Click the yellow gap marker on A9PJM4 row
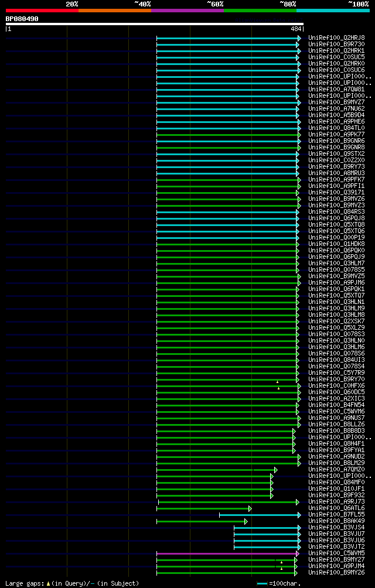 pos(282,569)
